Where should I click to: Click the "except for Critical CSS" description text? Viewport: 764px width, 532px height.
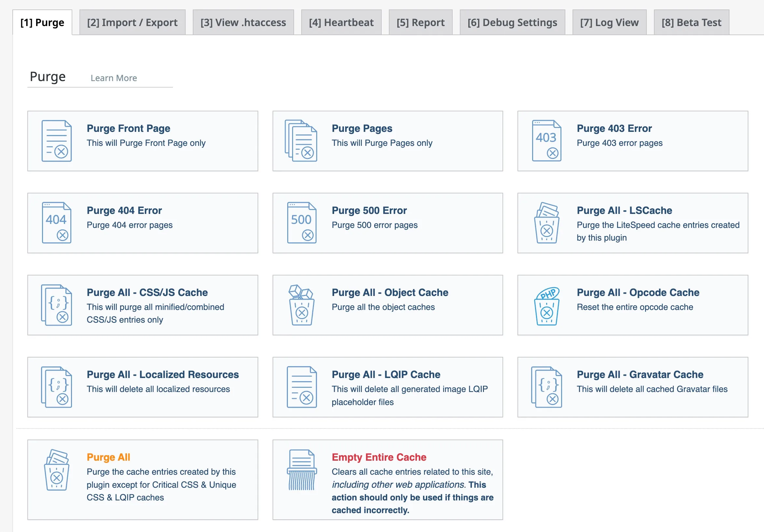[x=162, y=484]
